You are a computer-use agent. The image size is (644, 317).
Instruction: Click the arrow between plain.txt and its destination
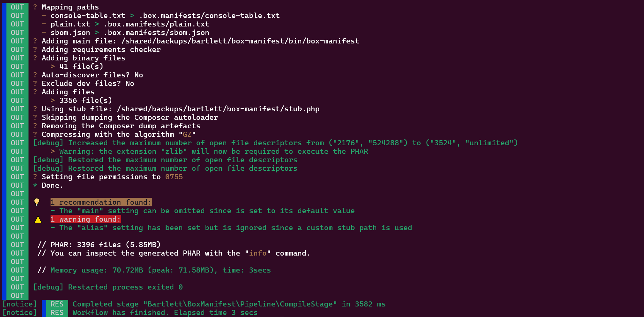pos(97,24)
